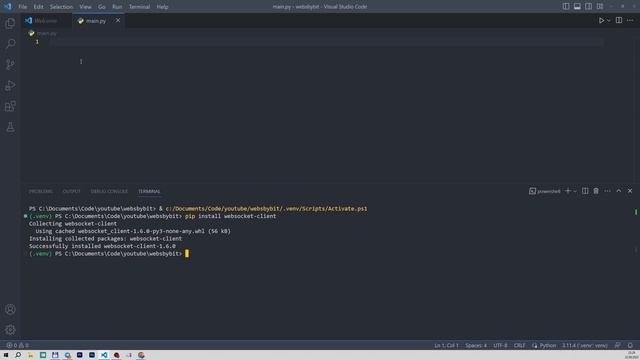Open the Accounts menu in activity bar
Viewport: 640px width, 360px height.
(10, 309)
